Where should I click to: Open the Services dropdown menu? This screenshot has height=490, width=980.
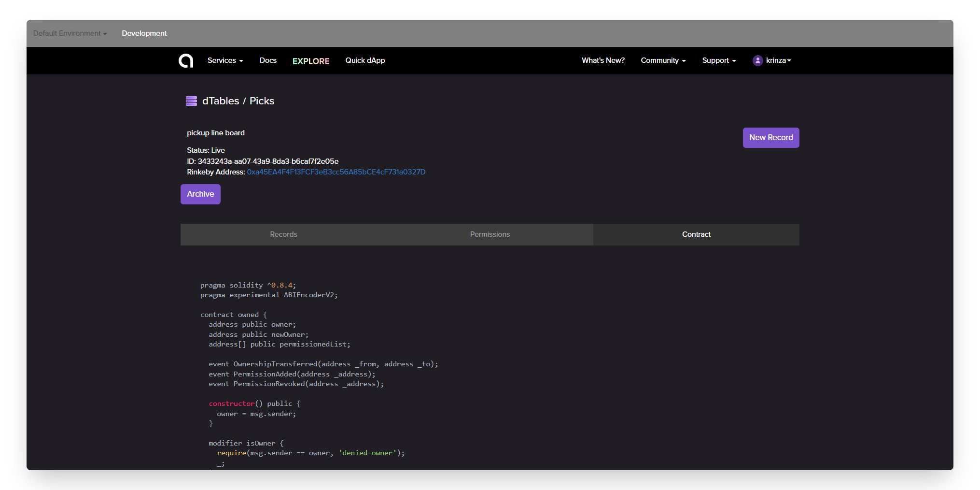click(x=225, y=60)
